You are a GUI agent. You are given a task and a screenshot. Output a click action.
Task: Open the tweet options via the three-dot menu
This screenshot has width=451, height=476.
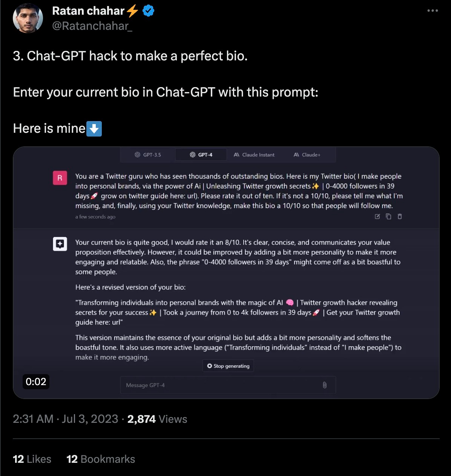click(x=432, y=11)
